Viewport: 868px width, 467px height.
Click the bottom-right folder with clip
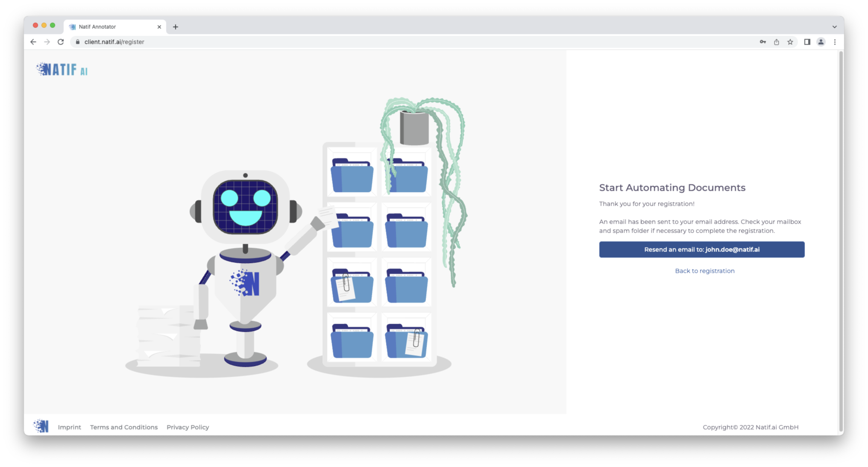coord(406,339)
